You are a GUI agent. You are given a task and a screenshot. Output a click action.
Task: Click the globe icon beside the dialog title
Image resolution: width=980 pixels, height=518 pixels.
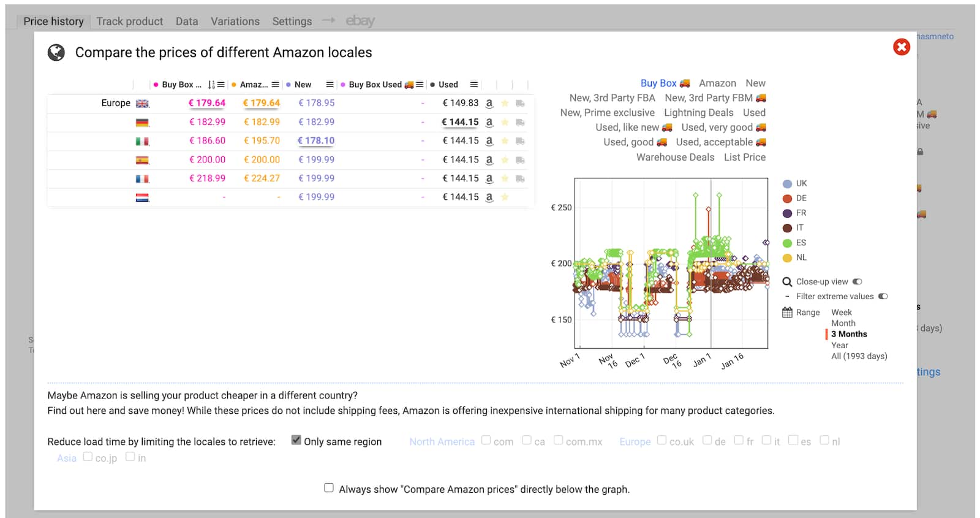(56, 53)
